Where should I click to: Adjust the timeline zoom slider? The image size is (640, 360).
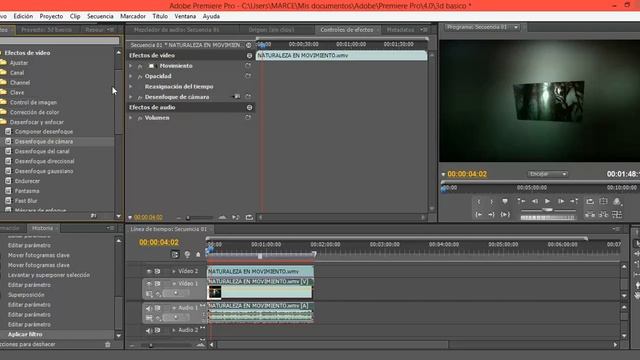coord(150,345)
